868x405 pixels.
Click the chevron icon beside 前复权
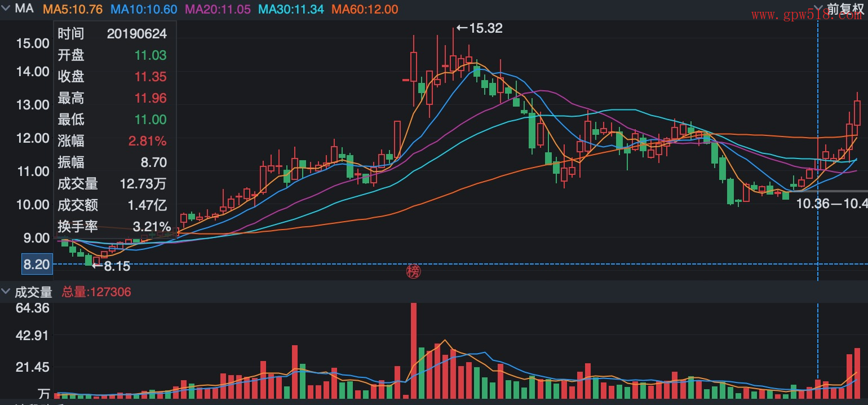coord(818,9)
